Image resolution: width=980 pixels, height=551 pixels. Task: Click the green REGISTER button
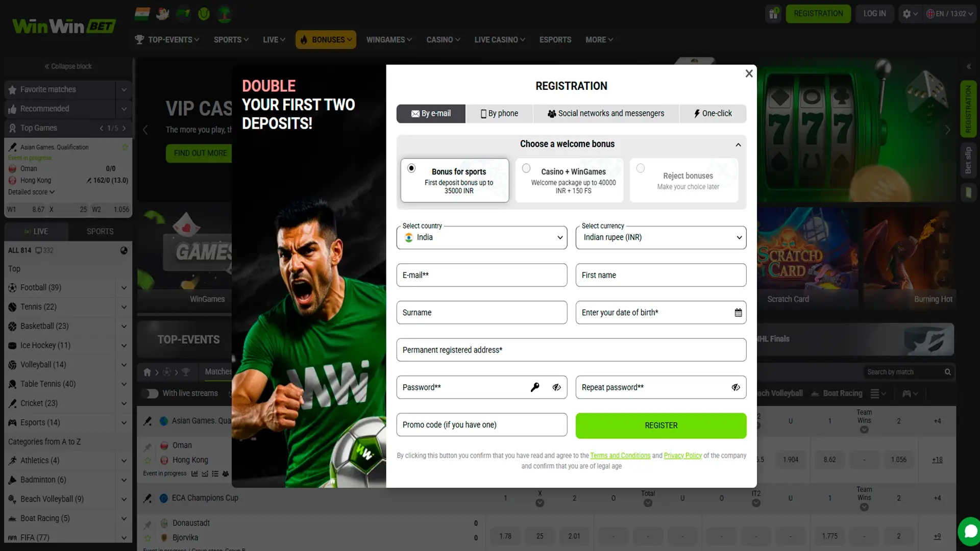pyautogui.click(x=660, y=425)
